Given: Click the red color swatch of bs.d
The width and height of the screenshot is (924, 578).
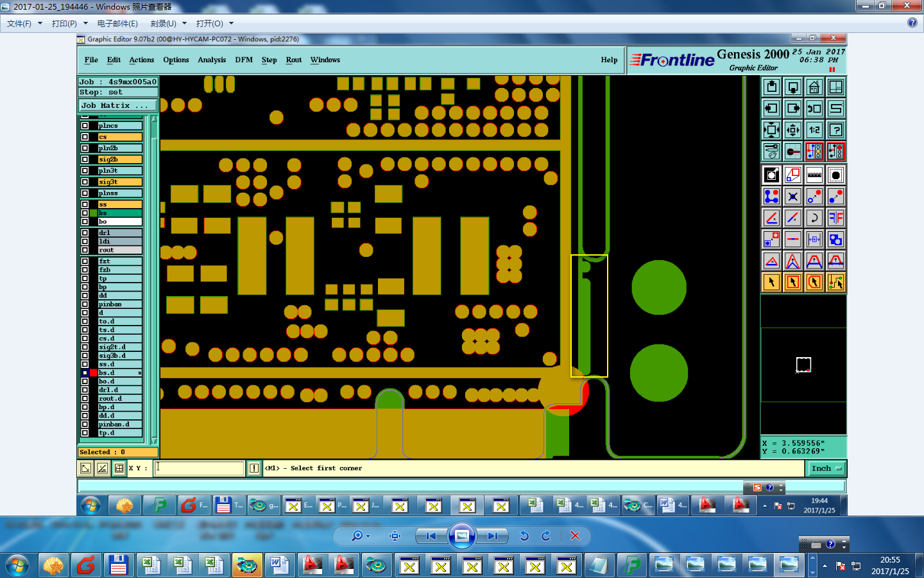Looking at the screenshot, I should pos(93,372).
